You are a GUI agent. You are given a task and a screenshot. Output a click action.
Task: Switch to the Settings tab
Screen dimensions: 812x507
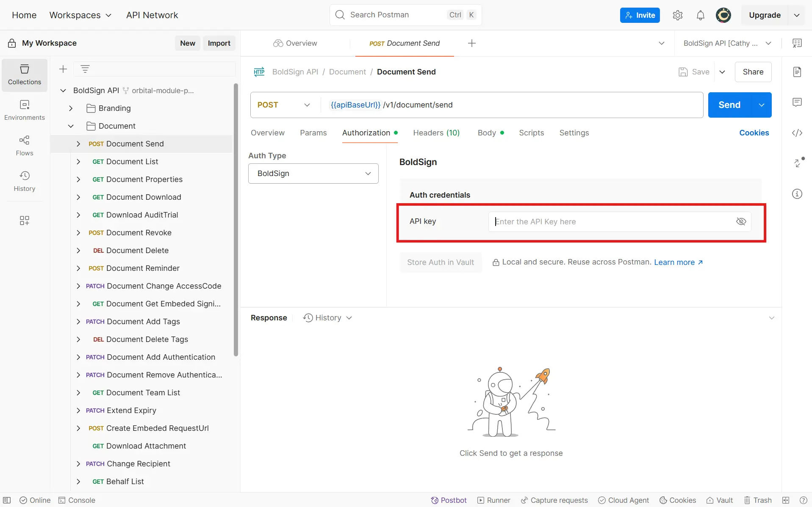pos(574,133)
